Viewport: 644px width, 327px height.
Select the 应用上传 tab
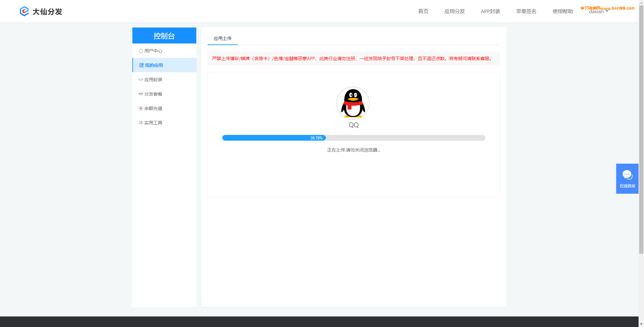click(223, 38)
